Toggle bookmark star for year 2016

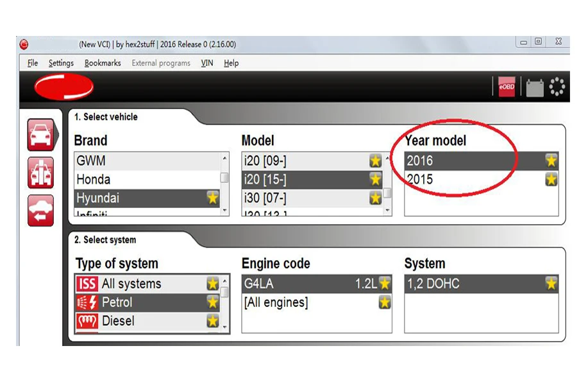tap(551, 160)
